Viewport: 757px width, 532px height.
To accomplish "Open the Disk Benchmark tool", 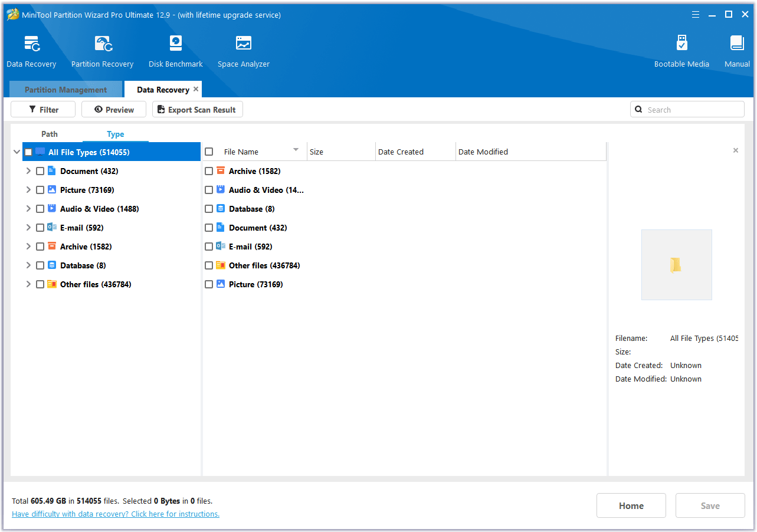I will tap(176, 44).
